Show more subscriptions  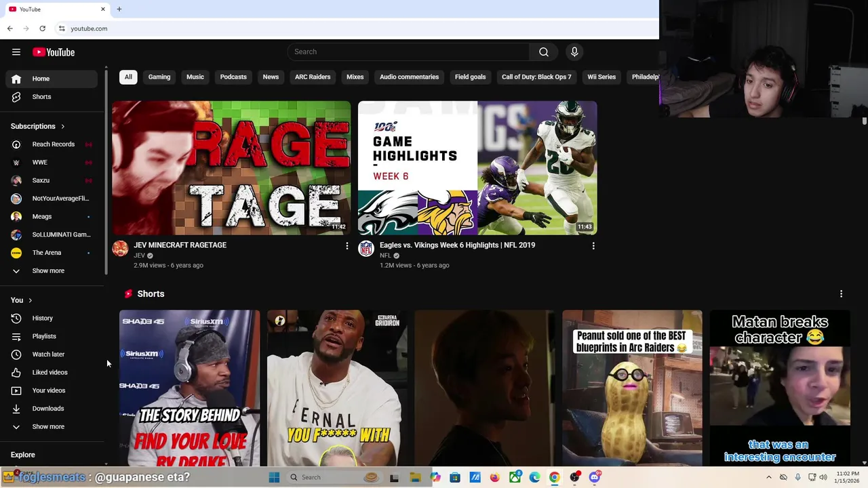(x=52, y=271)
